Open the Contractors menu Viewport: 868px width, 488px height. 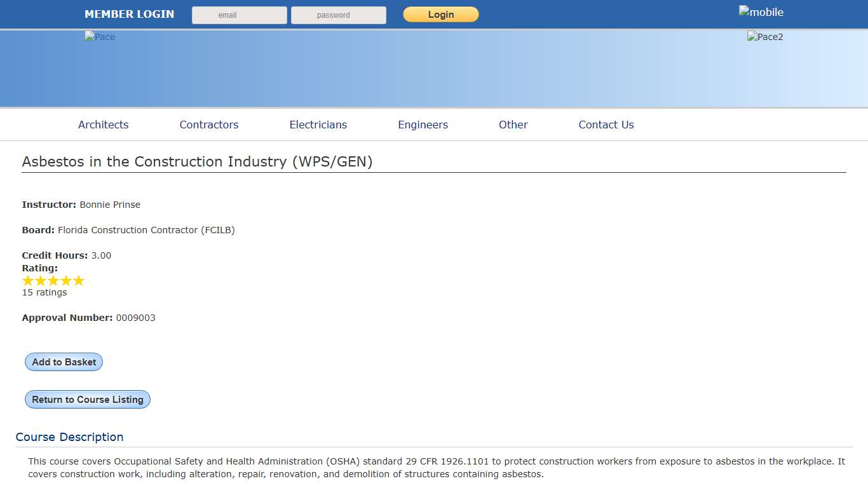pyautogui.click(x=209, y=125)
